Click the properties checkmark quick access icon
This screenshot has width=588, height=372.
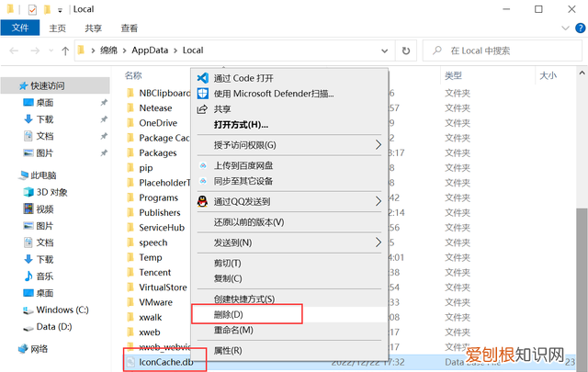coord(32,9)
